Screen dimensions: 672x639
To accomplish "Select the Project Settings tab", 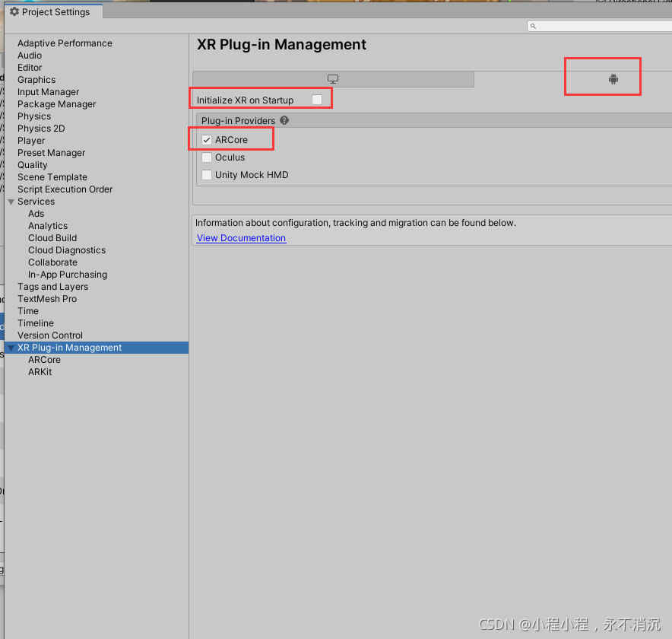I will (53, 11).
